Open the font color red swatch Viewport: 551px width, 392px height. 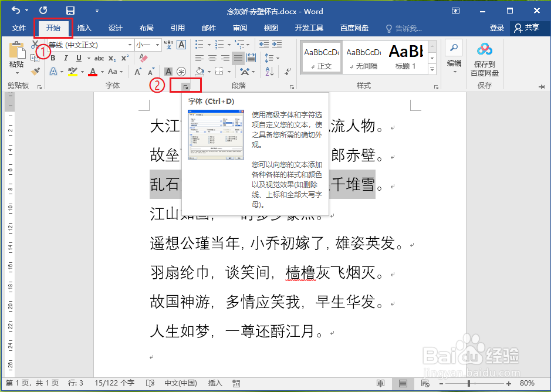pos(92,71)
